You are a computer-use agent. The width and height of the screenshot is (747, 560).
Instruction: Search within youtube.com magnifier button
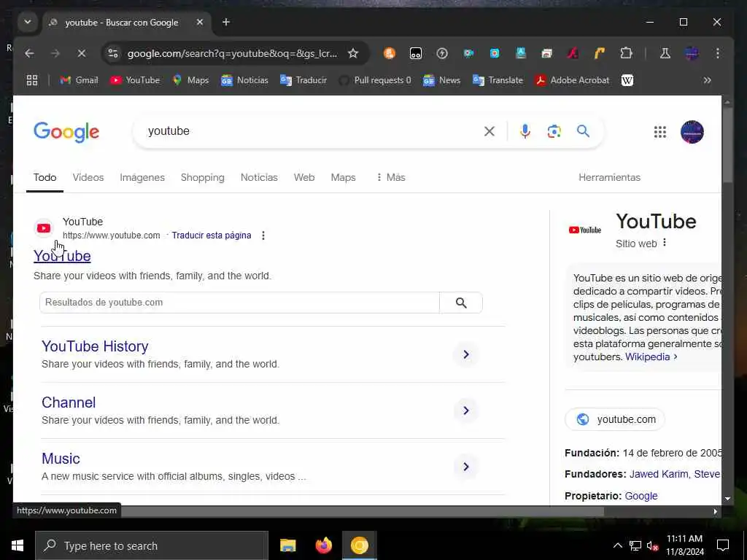click(461, 303)
